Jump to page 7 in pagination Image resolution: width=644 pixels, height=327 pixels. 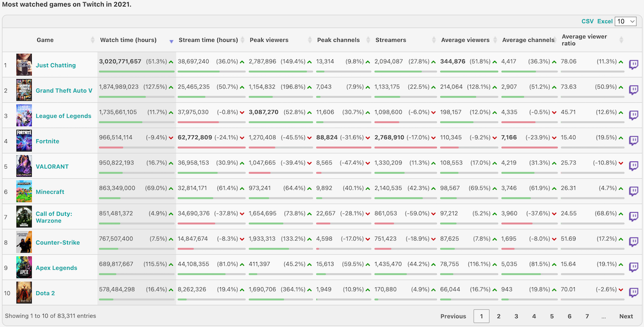tap(587, 316)
